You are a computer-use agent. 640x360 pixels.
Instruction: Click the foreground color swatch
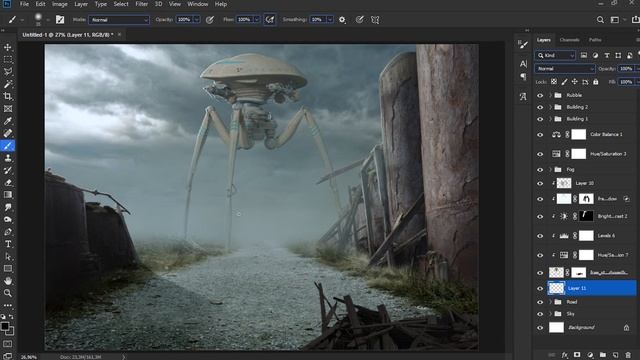5,326
